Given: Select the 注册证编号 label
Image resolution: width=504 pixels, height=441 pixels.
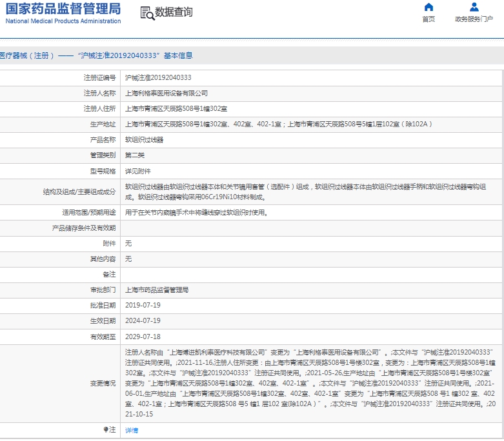Looking at the screenshot, I should (99, 78).
